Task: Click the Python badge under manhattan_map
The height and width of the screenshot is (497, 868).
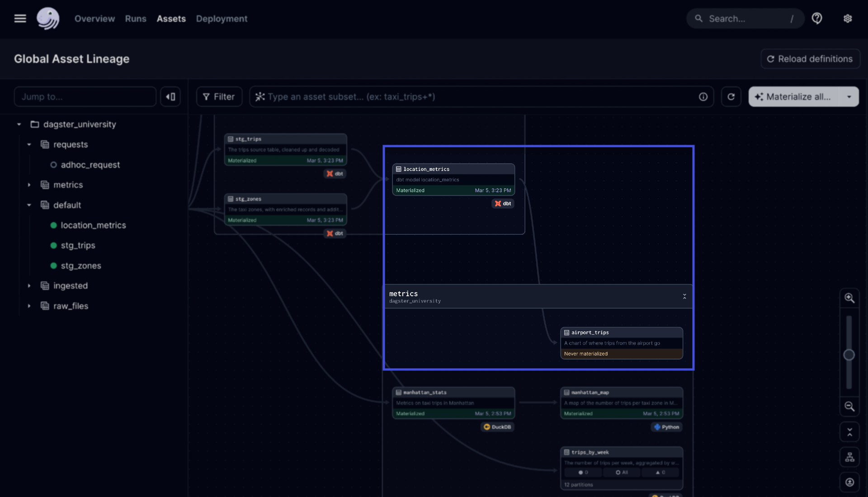Action: (x=667, y=427)
